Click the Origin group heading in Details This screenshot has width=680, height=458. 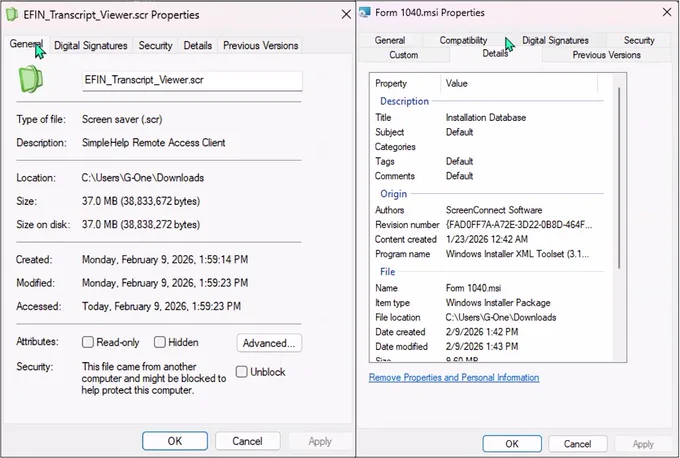(x=393, y=193)
